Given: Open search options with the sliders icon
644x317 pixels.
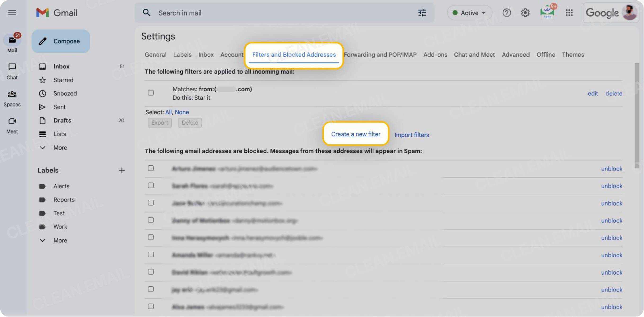Looking at the screenshot, I should pos(422,13).
